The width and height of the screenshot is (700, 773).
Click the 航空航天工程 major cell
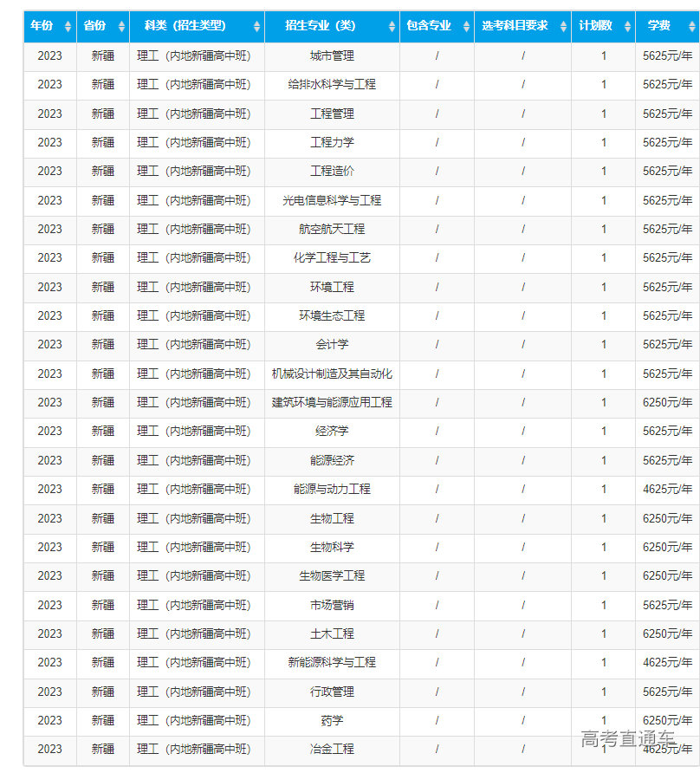pos(332,229)
